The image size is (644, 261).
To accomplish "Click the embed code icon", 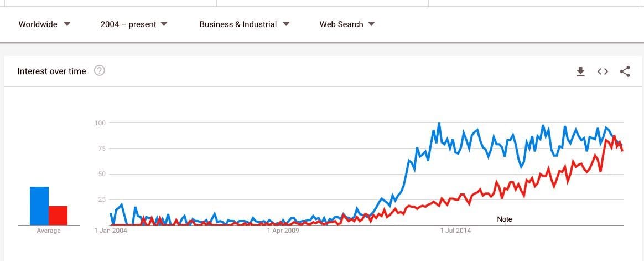I will 603,71.
